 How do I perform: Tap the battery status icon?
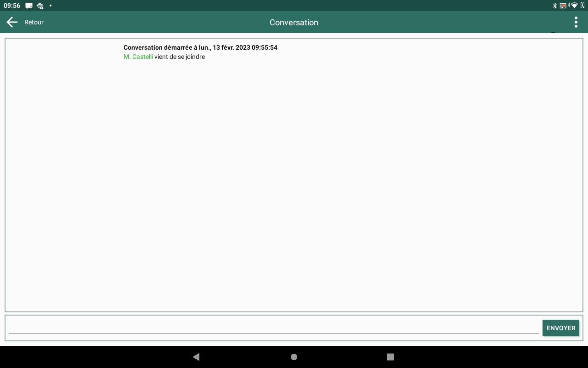(x=582, y=6)
